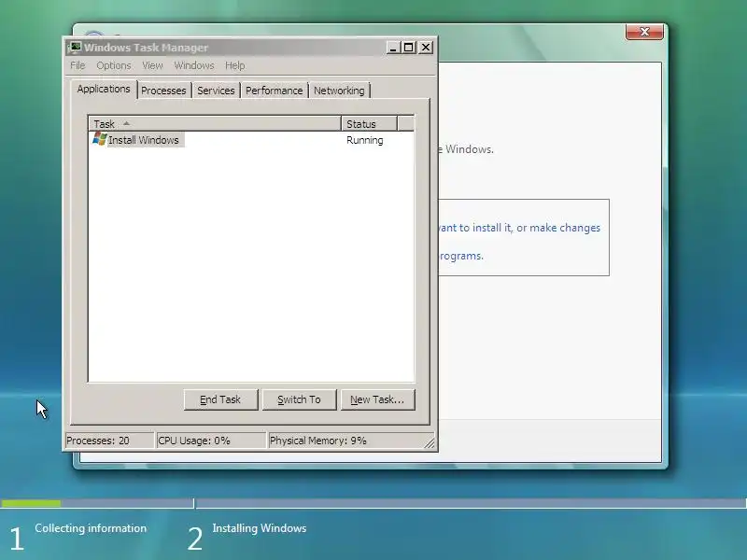Sort by the Status column header

coord(369,124)
